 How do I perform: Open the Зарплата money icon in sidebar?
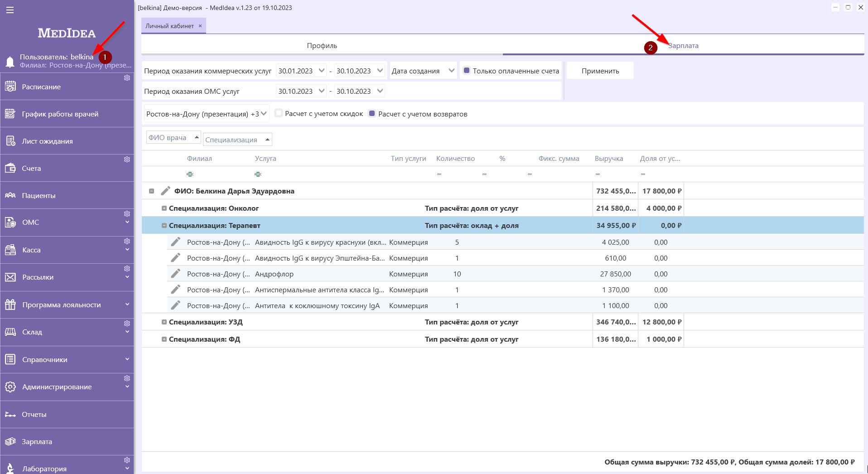[10, 442]
